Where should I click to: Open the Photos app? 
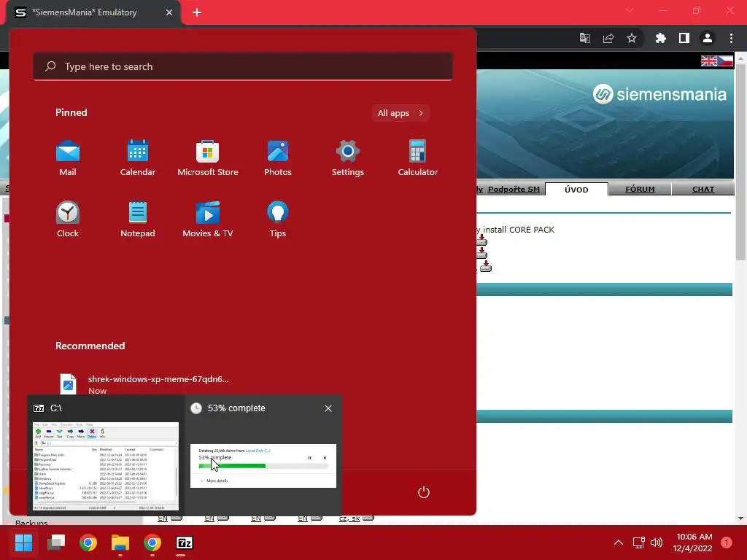[278, 158]
